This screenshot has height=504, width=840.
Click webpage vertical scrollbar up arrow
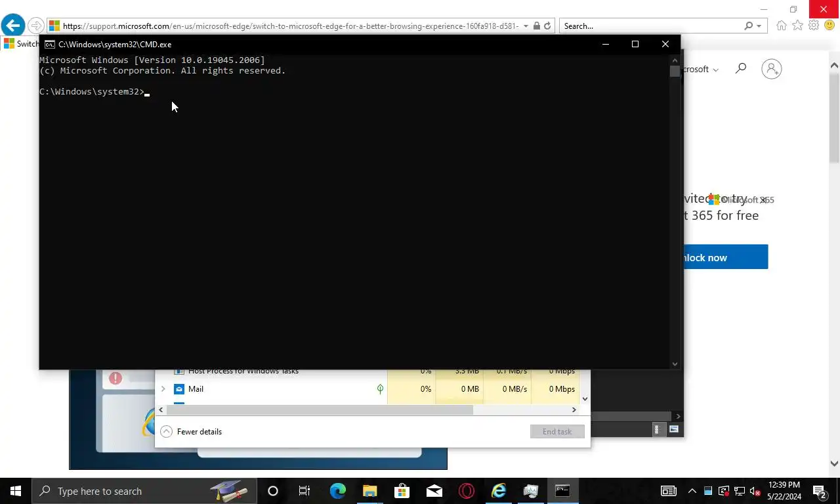click(x=834, y=66)
